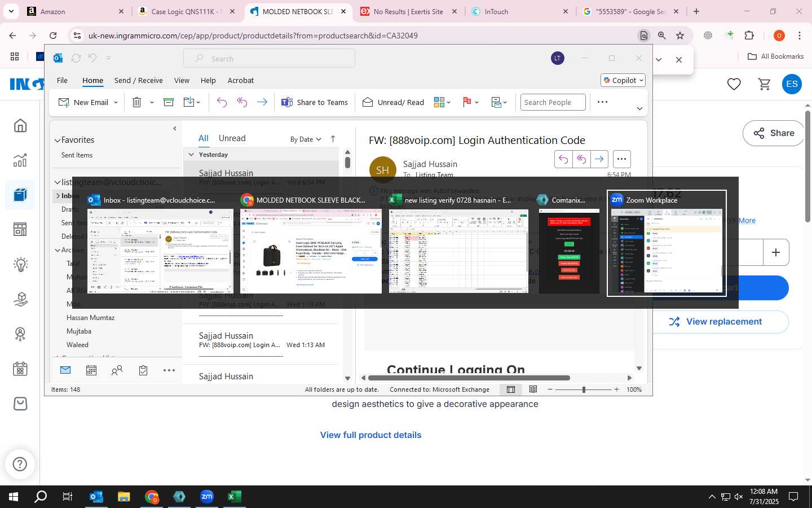Click the New Email envelope icon

[x=64, y=102]
